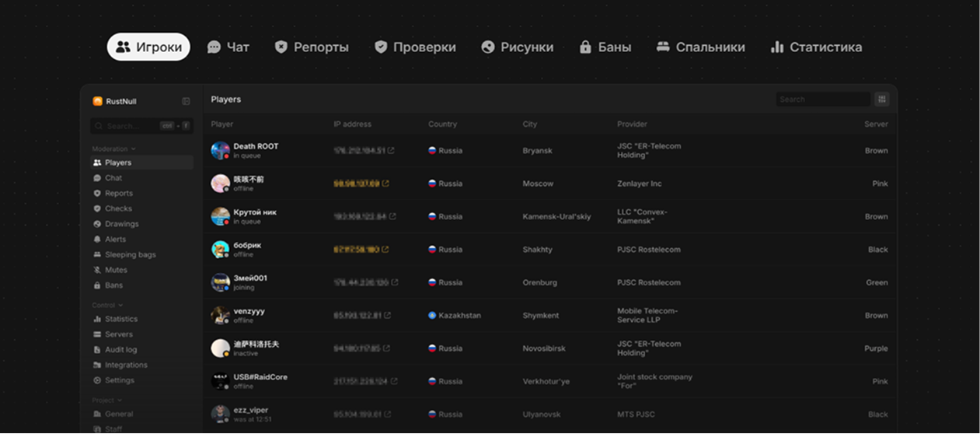Sort by the City column header
This screenshot has height=434, width=980.
(530, 124)
